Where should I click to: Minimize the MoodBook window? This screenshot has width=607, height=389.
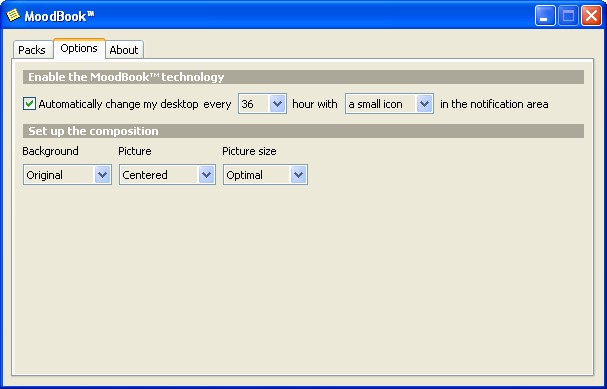tap(545, 16)
